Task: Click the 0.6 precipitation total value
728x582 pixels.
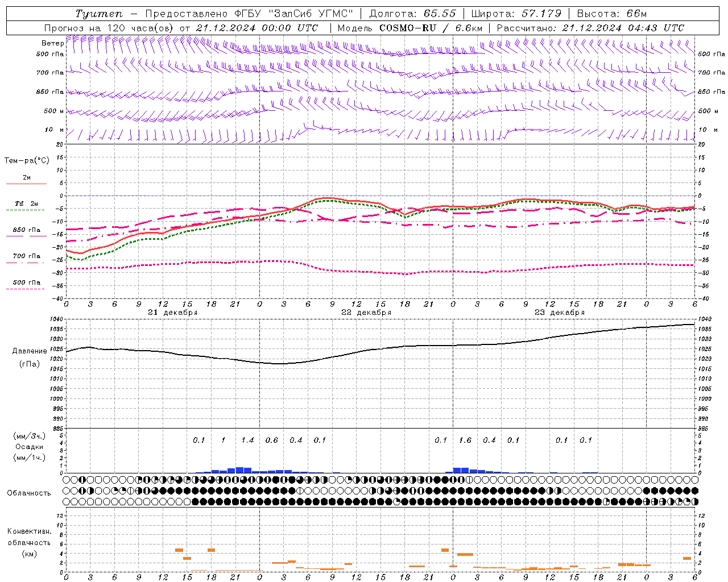Action: 272,440
